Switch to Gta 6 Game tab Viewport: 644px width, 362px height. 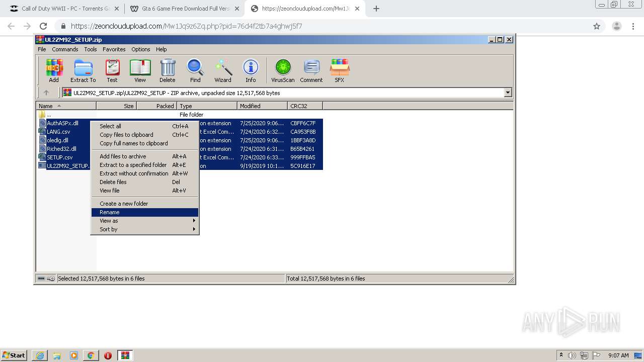point(184,9)
